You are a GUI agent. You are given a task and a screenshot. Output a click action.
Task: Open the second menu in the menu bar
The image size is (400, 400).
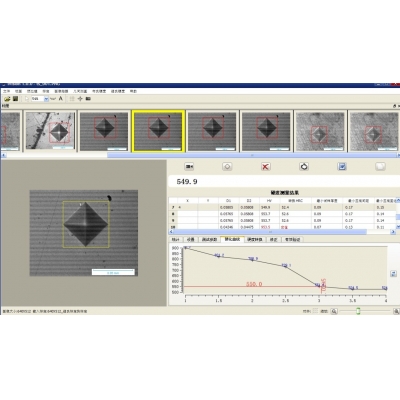tap(18, 91)
